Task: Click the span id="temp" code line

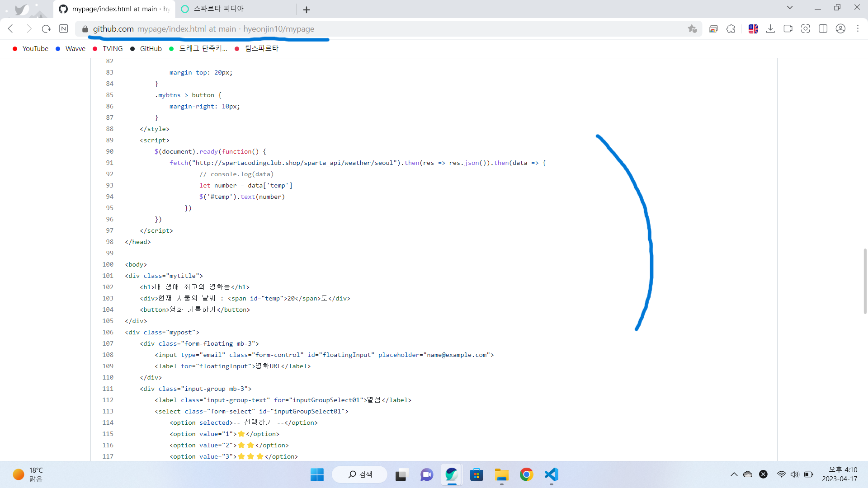Action: pos(245,298)
